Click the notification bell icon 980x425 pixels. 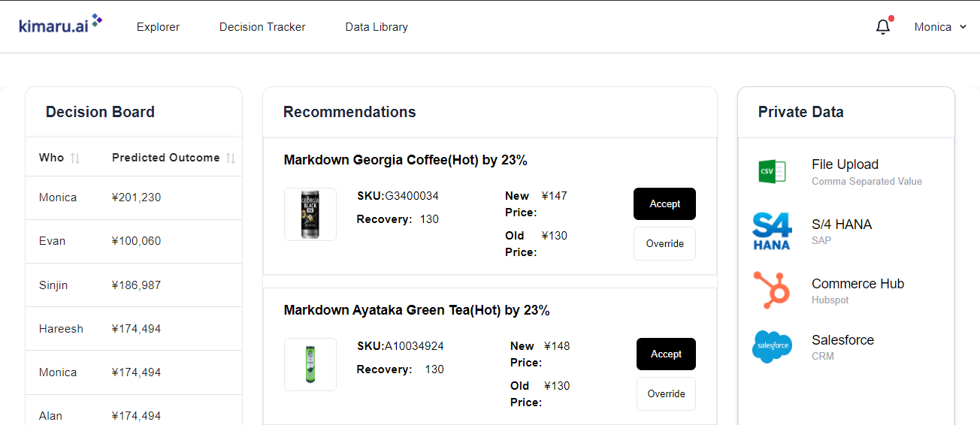[x=883, y=27]
